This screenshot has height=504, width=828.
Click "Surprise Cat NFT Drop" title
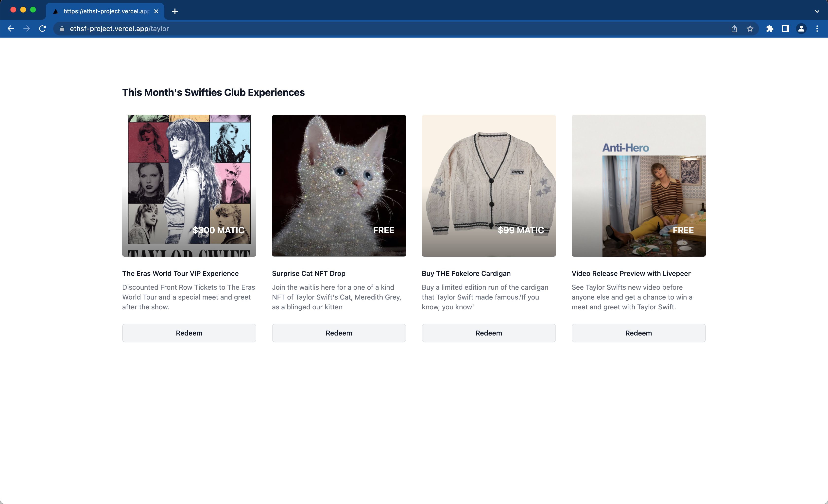pyautogui.click(x=309, y=273)
